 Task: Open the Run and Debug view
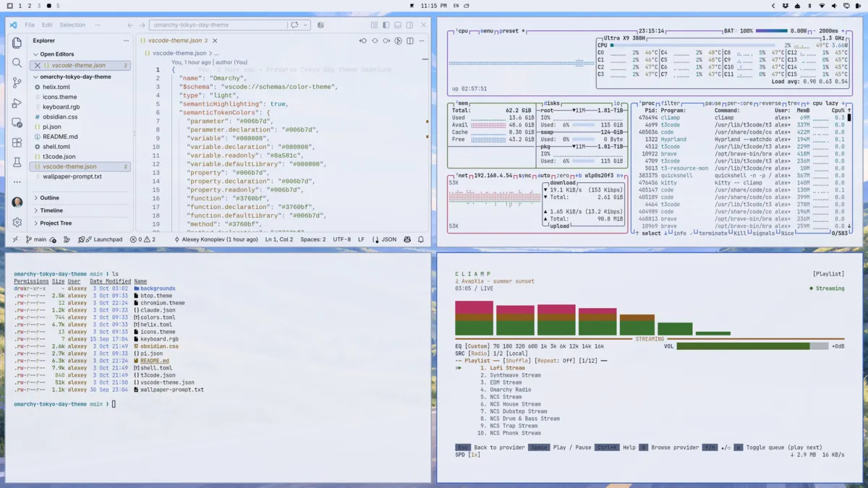pyautogui.click(x=17, y=103)
